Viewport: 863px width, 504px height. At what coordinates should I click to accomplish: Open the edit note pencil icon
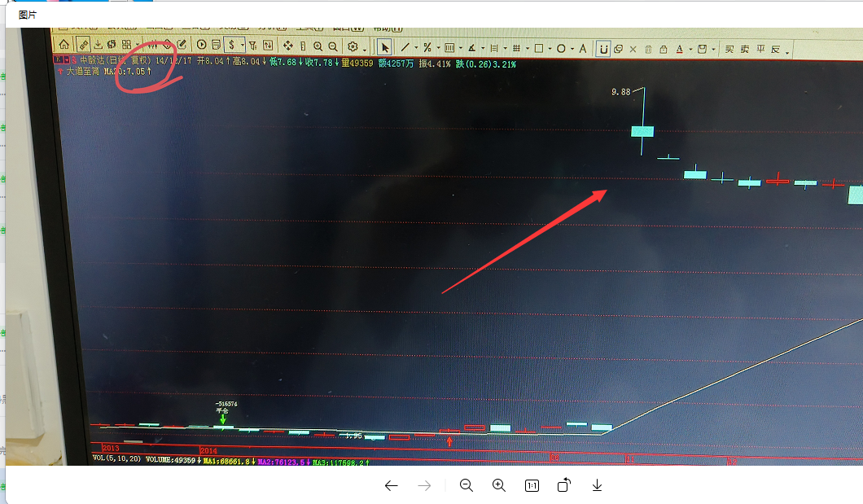[x=182, y=44]
